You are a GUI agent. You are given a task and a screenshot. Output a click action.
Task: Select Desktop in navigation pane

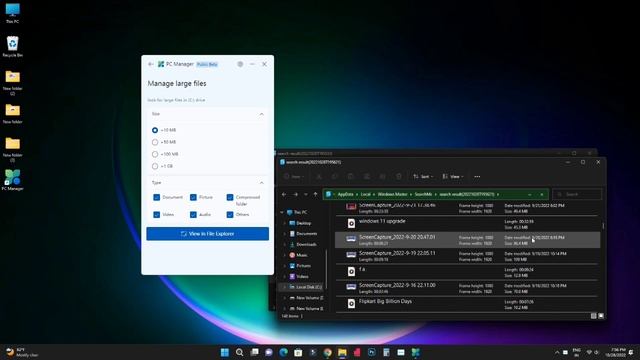tap(303, 223)
